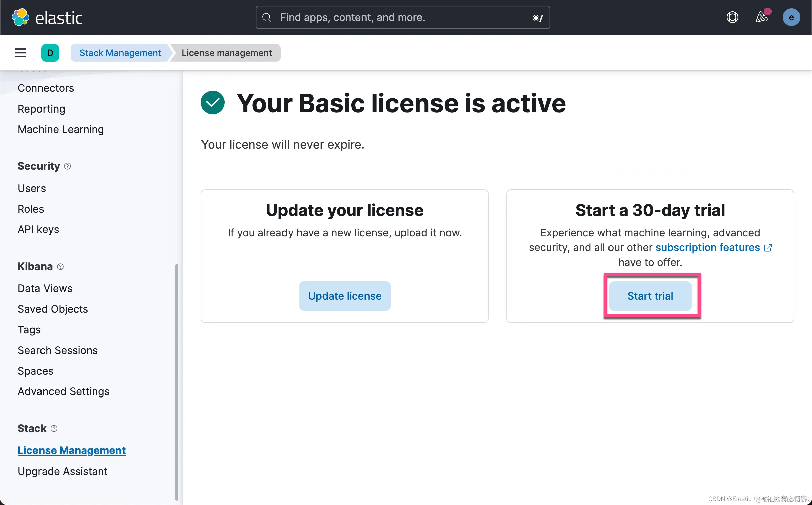Click help icon beside Security heading
The width and height of the screenshot is (812, 505).
(x=67, y=166)
